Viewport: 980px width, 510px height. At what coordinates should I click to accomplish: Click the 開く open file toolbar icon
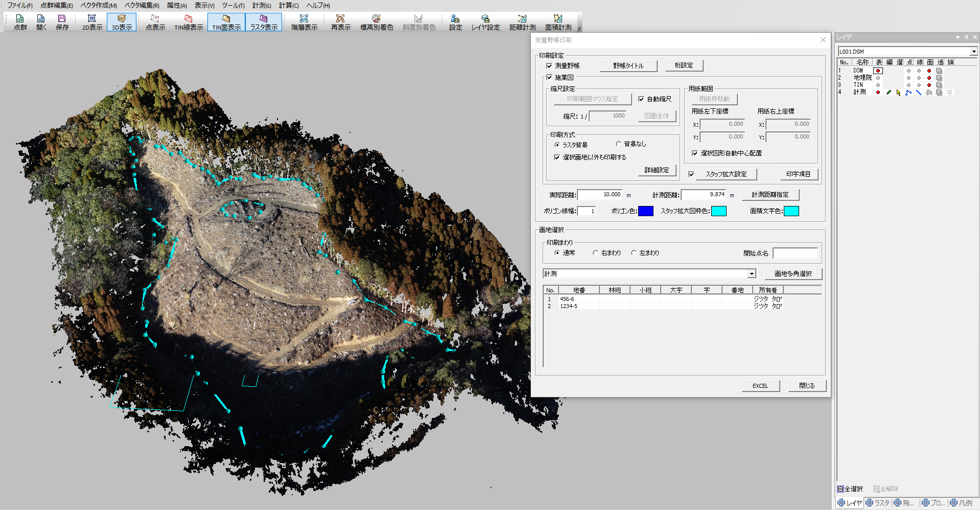click(41, 22)
